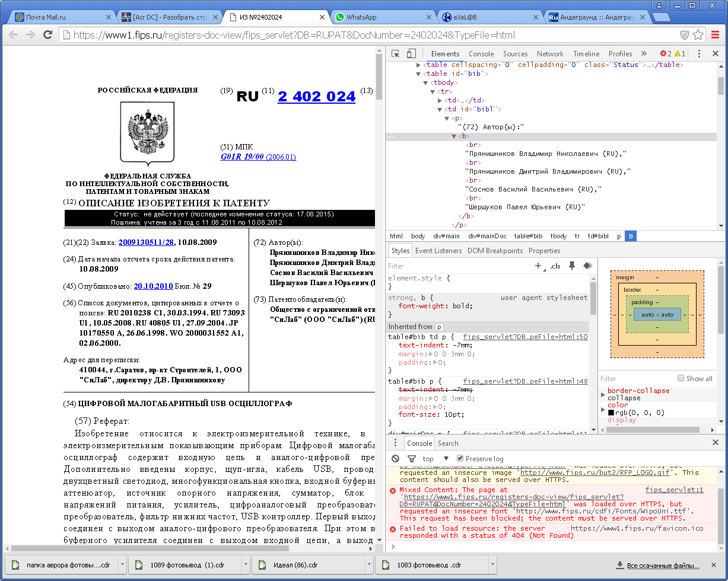This screenshot has width=728, height=581.
Task: Open the publication date 20.10.2010 link
Action: click(153, 286)
